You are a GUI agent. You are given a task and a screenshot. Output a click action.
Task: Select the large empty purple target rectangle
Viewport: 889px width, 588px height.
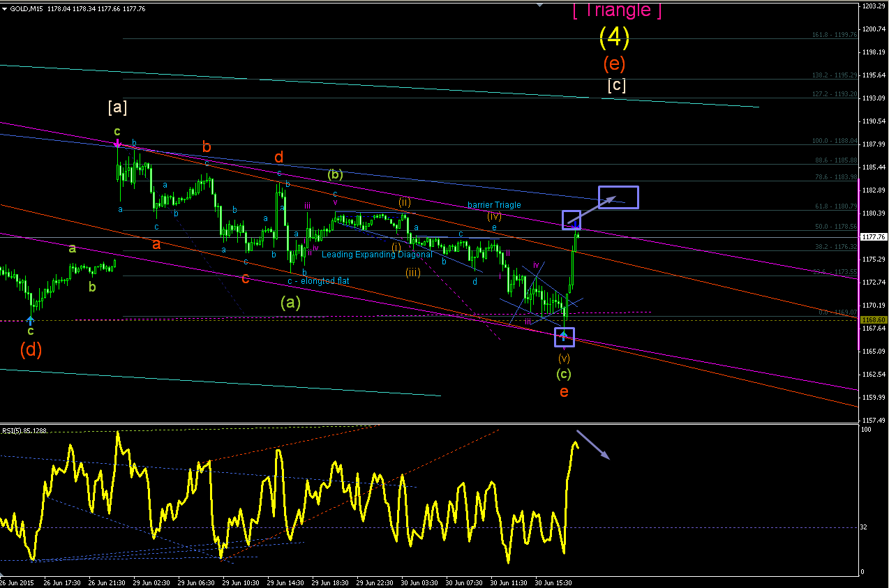618,197
